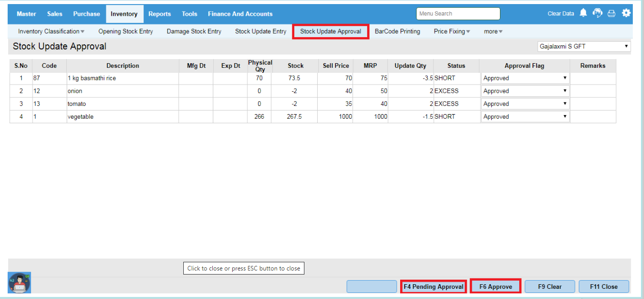Click stock value 267.5
Image resolution: width=644 pixels, height=299 pixels.
pyautogui.click(x=295, y=117)
